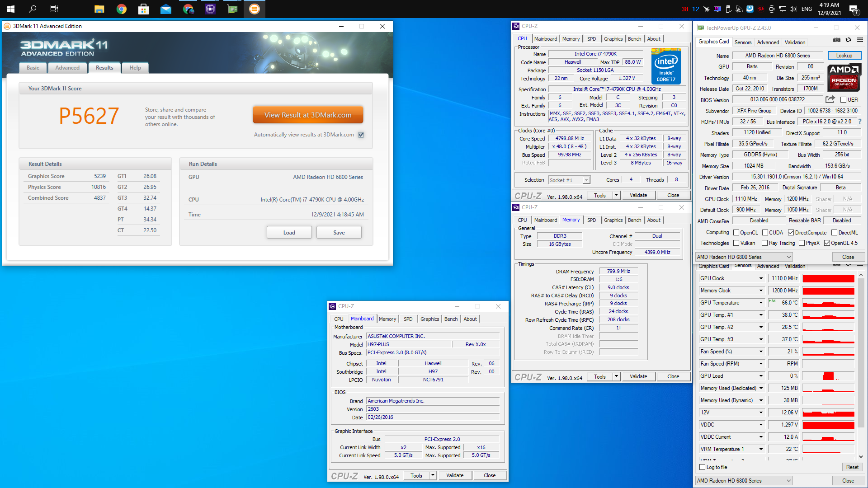Open the Help tab in 3DMark 11
Viewport: 868px width, 488px height.
pyautogui.click(x=135, y=68)
